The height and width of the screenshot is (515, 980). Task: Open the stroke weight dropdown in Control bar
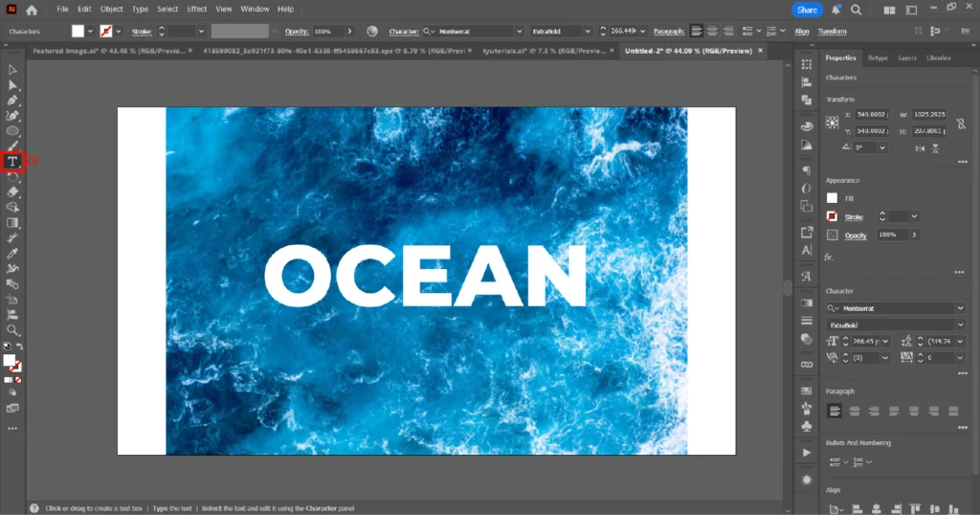pos(201,32)
